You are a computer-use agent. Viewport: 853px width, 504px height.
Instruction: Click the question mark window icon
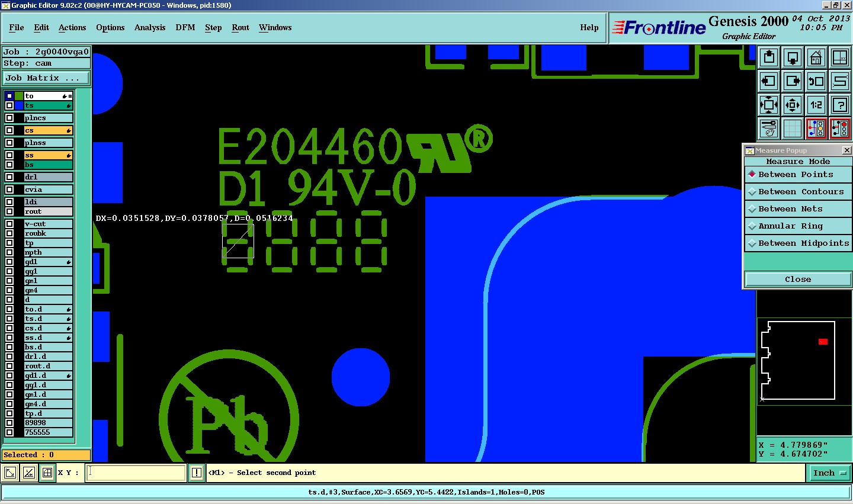(840, 105)
